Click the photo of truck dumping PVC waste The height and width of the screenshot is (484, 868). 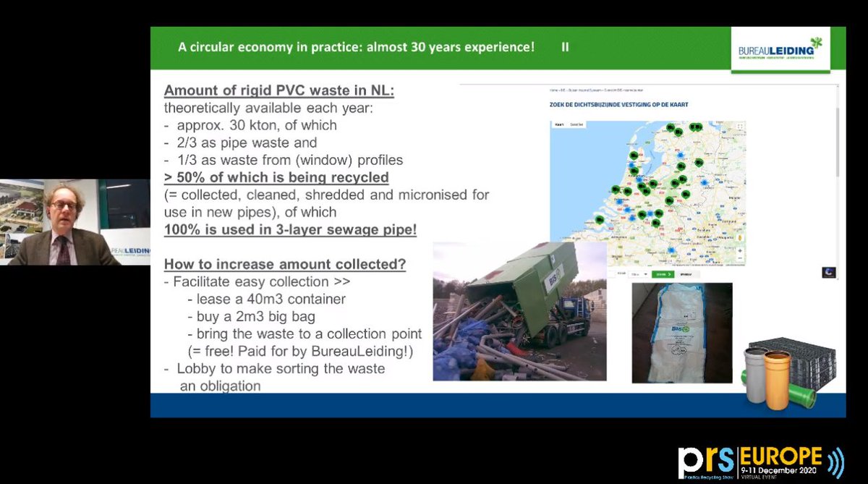point(519,312)
